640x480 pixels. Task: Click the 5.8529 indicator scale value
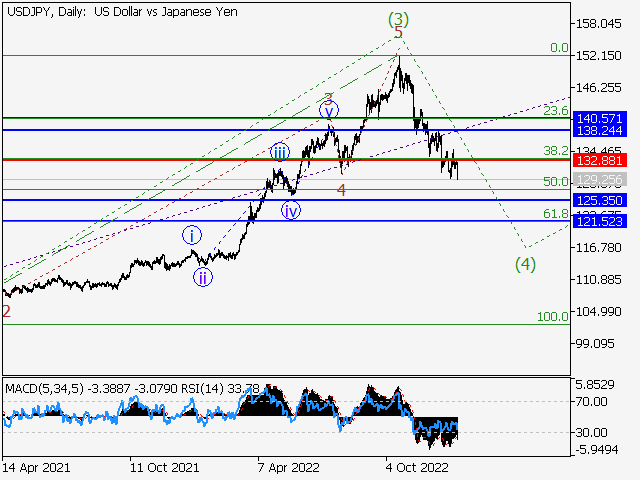tap(595, 384)
